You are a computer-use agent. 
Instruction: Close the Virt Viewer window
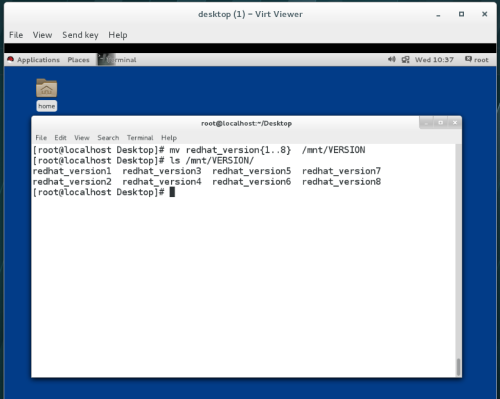click(x=485, y=14)
